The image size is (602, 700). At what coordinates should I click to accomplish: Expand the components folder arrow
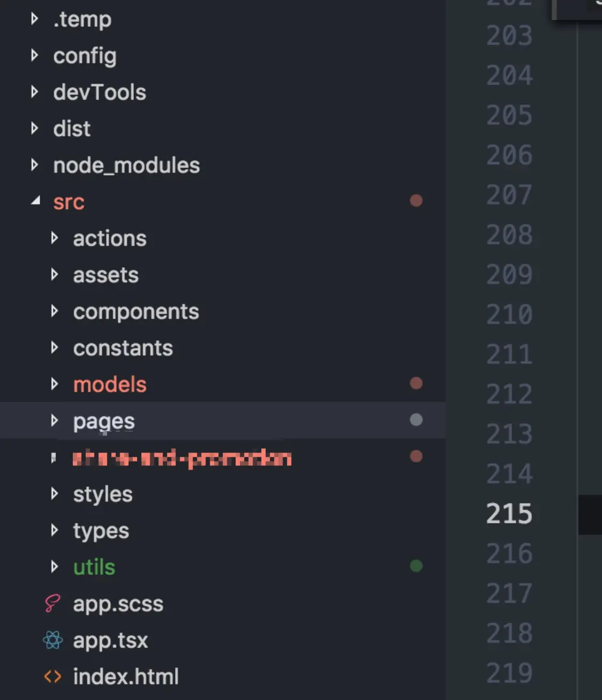pos(54,311)
